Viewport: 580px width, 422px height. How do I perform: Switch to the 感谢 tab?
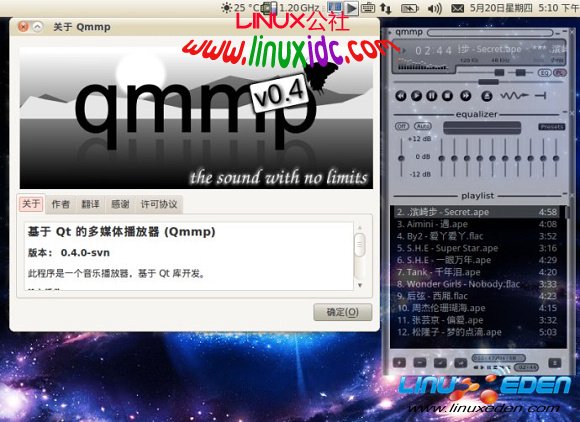[120, 205]
